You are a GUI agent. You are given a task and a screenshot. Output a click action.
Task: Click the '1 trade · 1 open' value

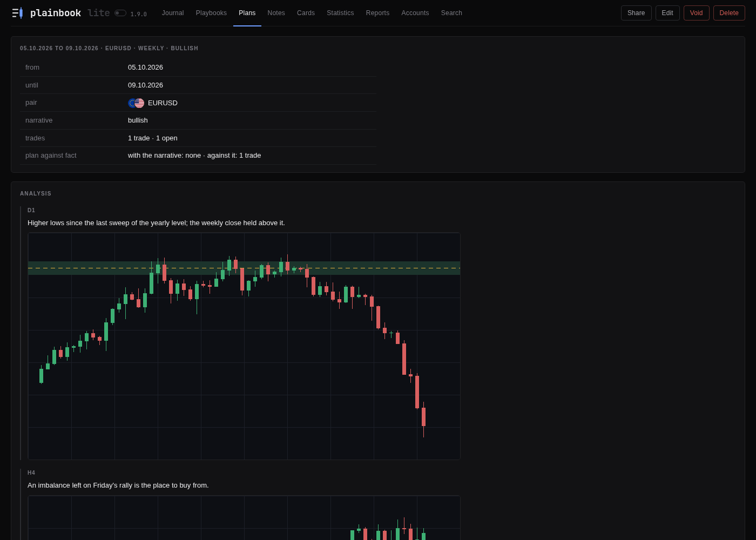click(153, 138)
